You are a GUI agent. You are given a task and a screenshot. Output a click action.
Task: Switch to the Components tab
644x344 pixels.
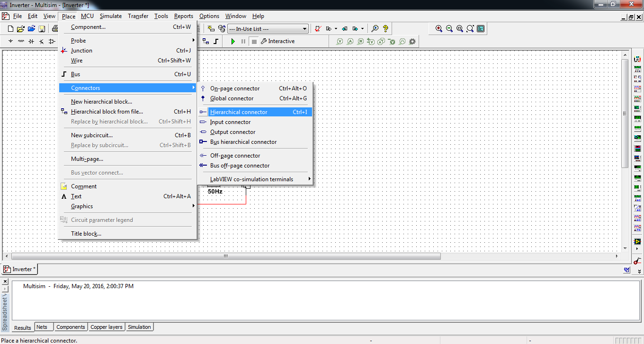(71, 327)
